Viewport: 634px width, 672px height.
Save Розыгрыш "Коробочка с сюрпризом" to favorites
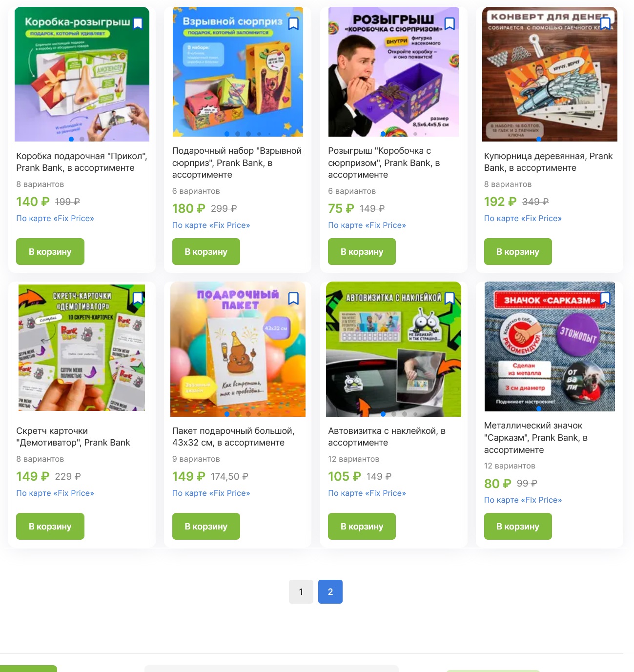[450, 23]
